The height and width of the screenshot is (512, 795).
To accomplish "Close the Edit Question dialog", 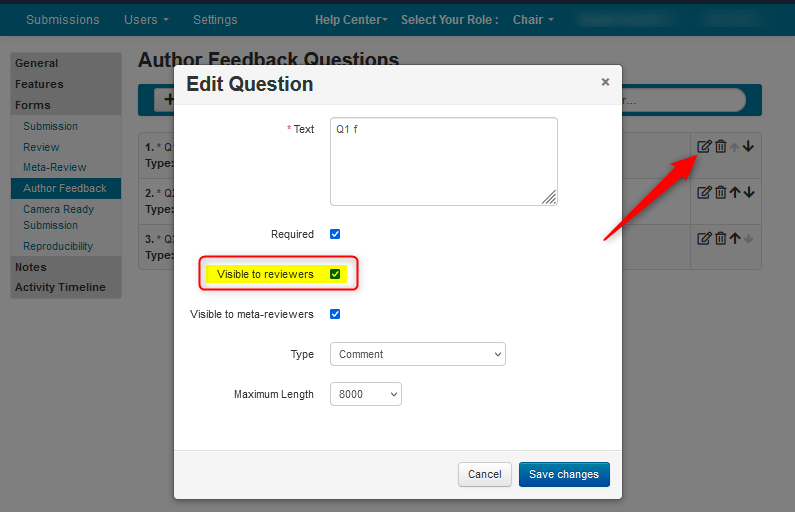I will 605,82.
